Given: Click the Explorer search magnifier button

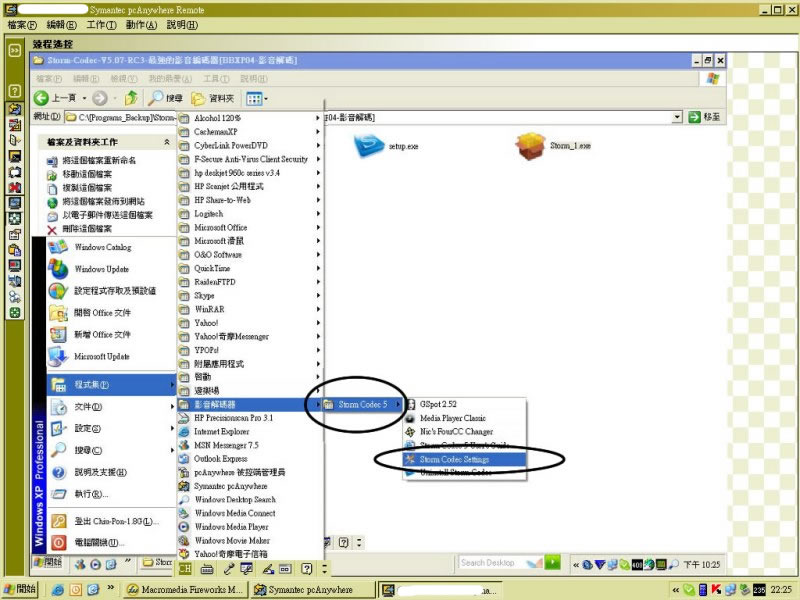Looking at the screenshot, I should (165, 98).
